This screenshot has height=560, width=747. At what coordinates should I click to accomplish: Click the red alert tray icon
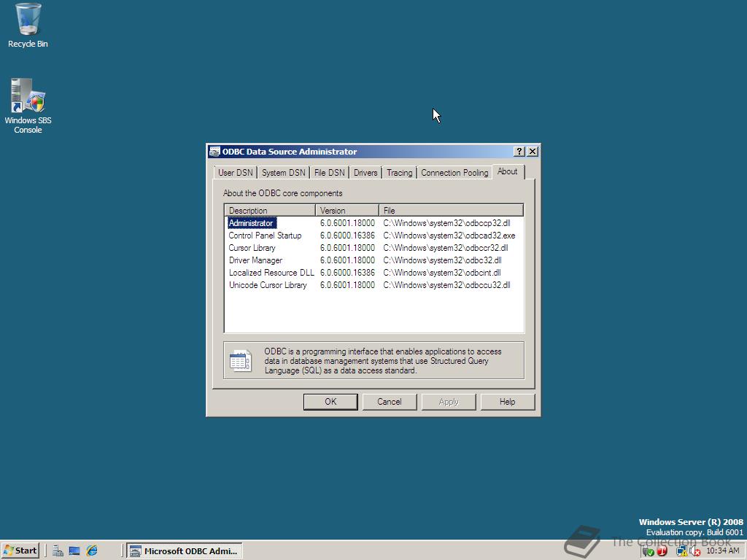[662, 551]
